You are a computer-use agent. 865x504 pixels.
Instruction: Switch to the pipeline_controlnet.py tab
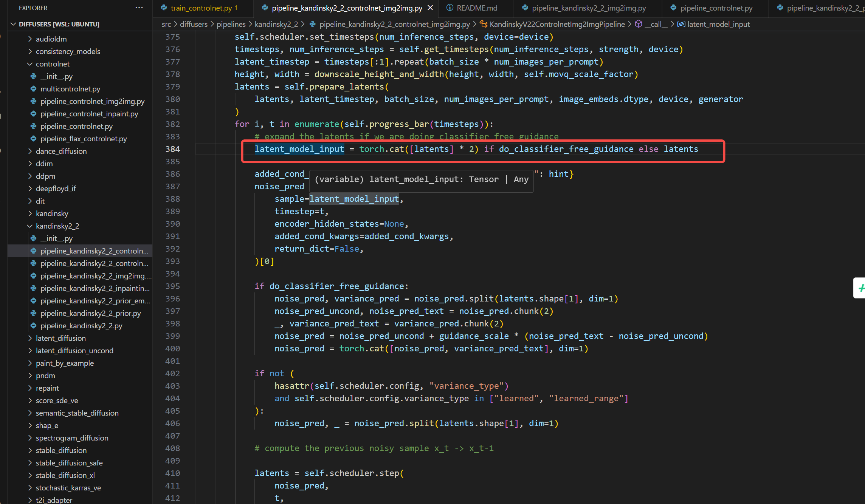pyautogui.click(x=715, y=8)
